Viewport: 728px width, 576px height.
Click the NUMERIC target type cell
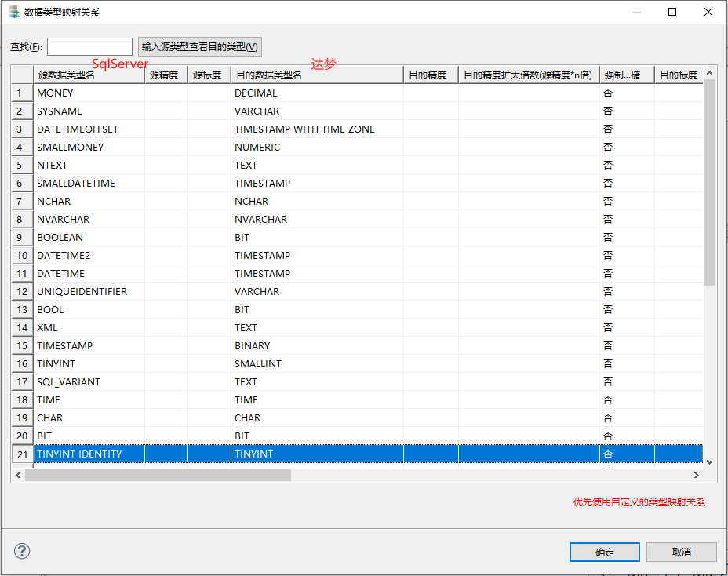point(317,148)
